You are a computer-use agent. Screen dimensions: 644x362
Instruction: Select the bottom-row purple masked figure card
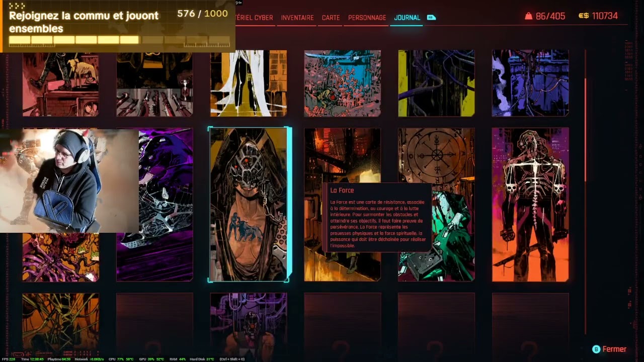249,324
